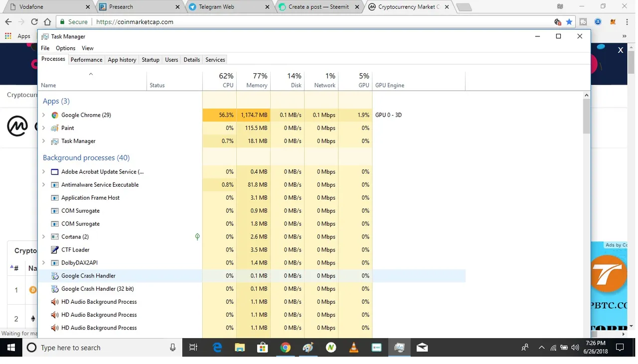Image resolution: width=638 pixels, height=364 pixels.
Task: Click the Chrome address bar URL
Action: pos(135,22)
